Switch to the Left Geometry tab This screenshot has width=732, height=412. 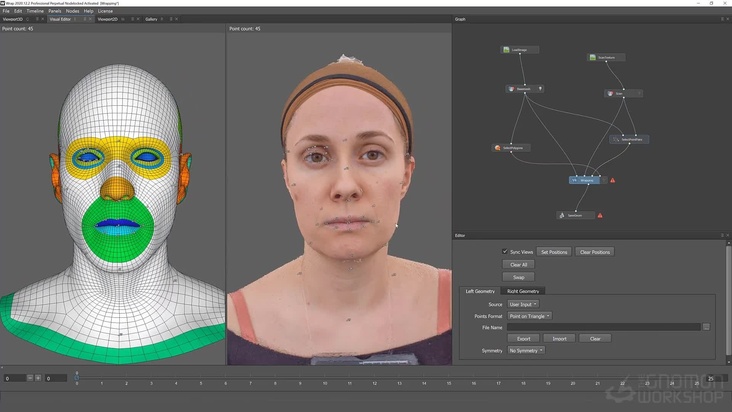480,291
